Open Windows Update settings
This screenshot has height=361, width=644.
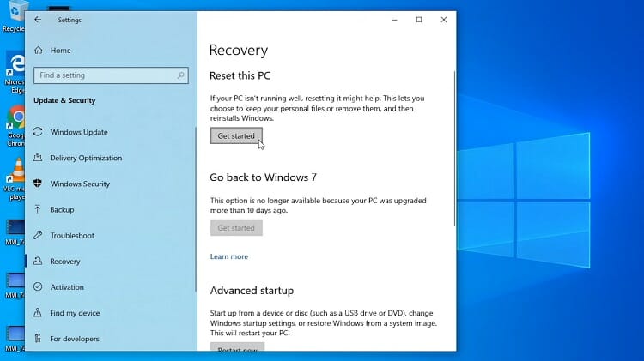pos(79,132)
